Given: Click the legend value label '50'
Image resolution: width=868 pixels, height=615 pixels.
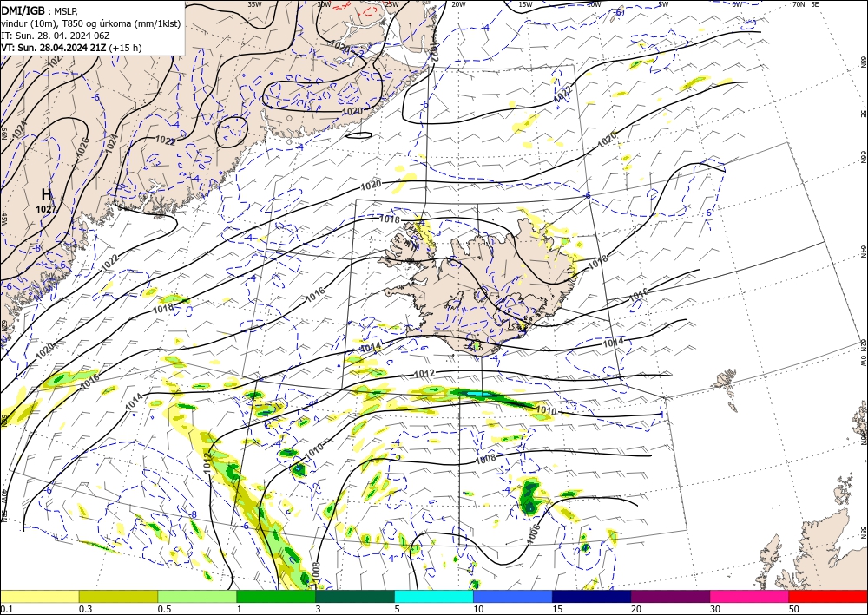Looking at the screenshot, I should click(794, 609).
